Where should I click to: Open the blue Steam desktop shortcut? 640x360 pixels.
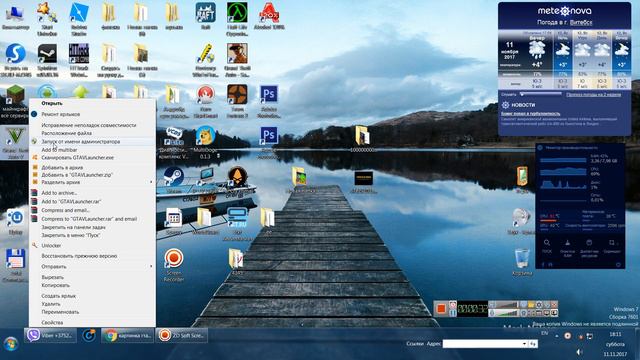173,180
